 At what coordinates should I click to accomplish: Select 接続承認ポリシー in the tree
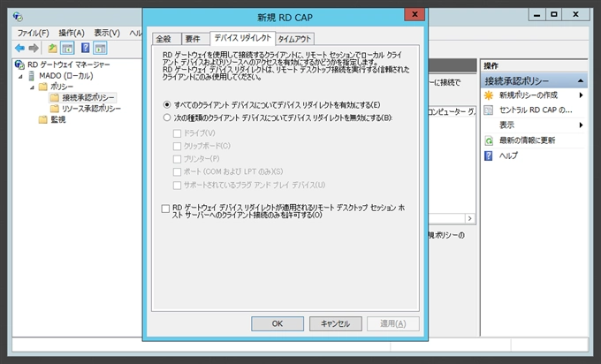coord(88,98)
